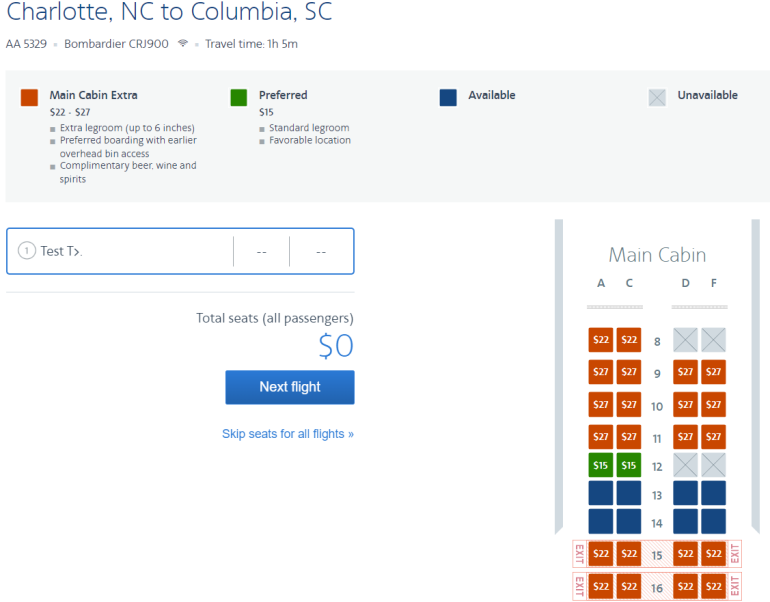Viewport: 770px width, 602px height.
Task: Pick seat 11C for $27
Action: point(629,437)
